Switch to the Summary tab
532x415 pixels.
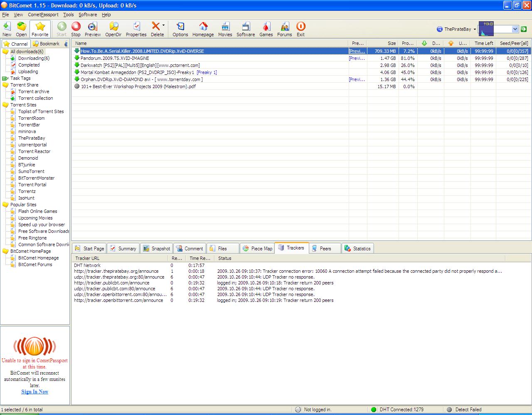(123, 248)
